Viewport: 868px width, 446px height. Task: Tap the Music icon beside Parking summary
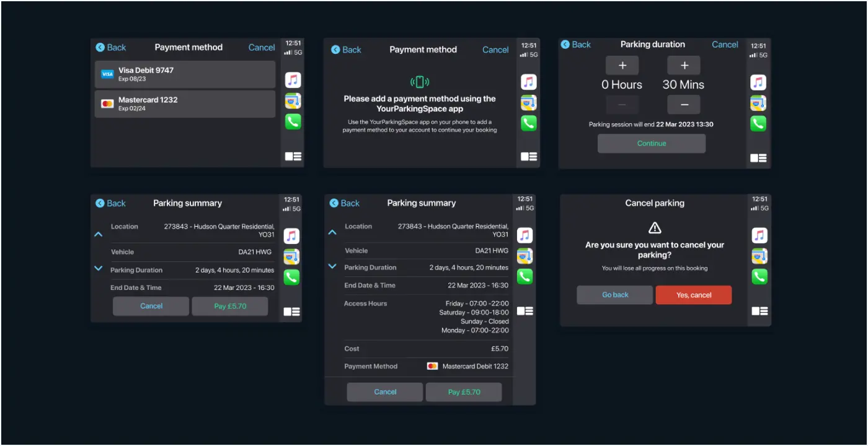point(292,235)
